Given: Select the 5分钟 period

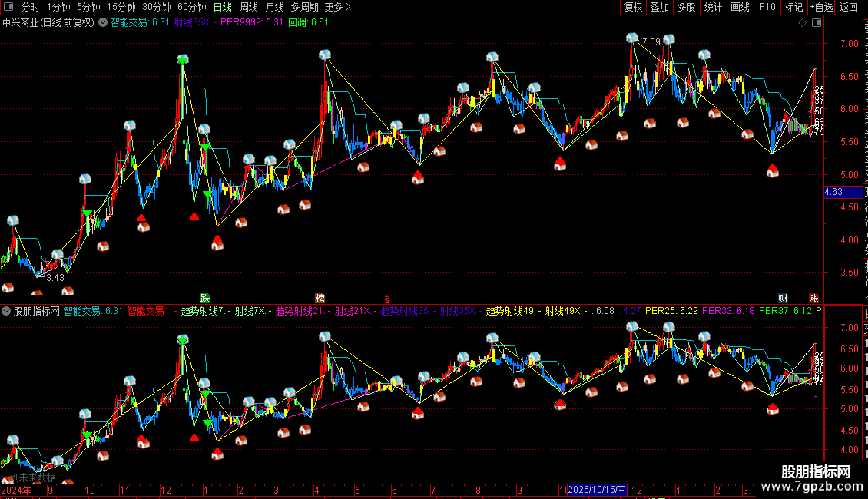Looking at the screenshot, I should coord(88,7).
